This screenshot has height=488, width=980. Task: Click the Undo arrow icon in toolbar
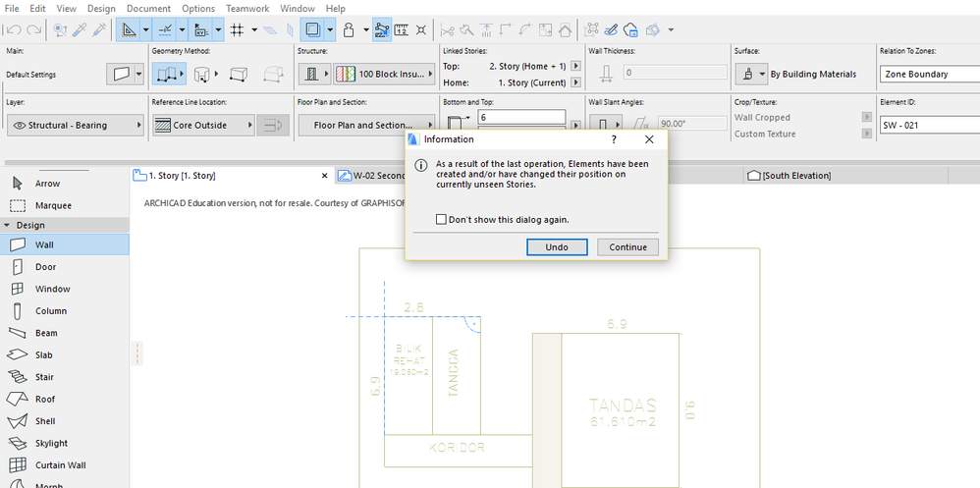click(x=15, y=29)
